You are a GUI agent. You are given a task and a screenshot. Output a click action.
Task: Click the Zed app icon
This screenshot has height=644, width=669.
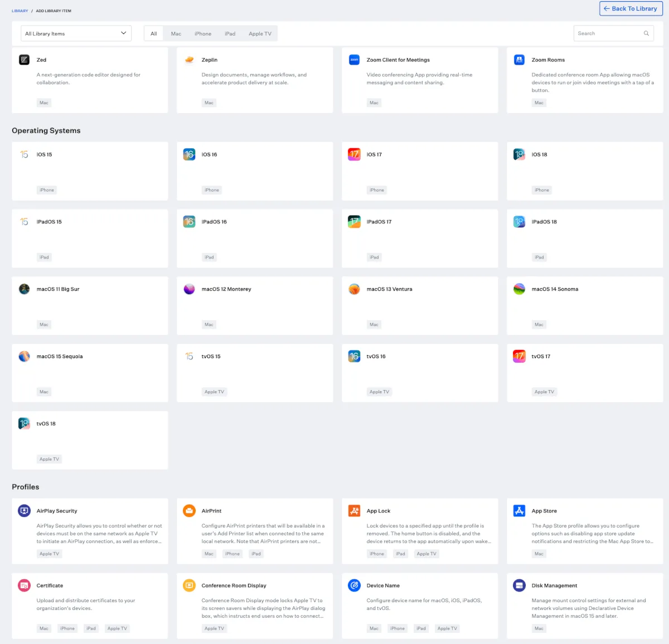point(24,60)
